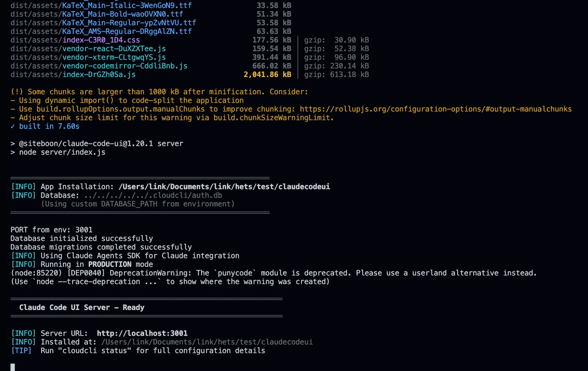Select the 'built in 7.60s' status line
588x371 pixels.
tap(45, 126)
